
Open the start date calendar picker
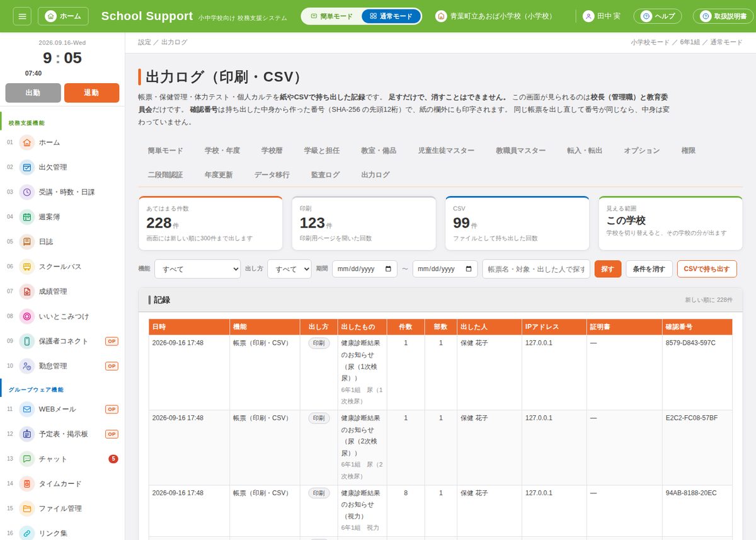coord(389,269)
